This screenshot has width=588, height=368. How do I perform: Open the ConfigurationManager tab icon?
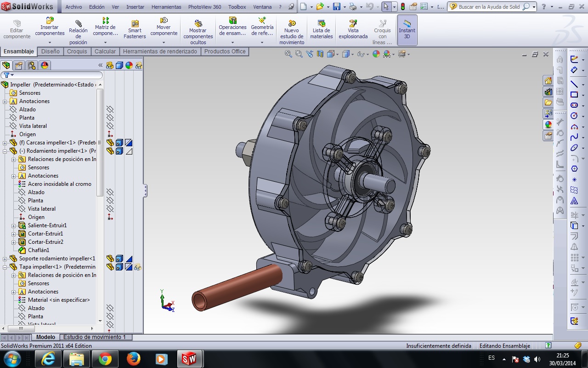tap(31, 65)
